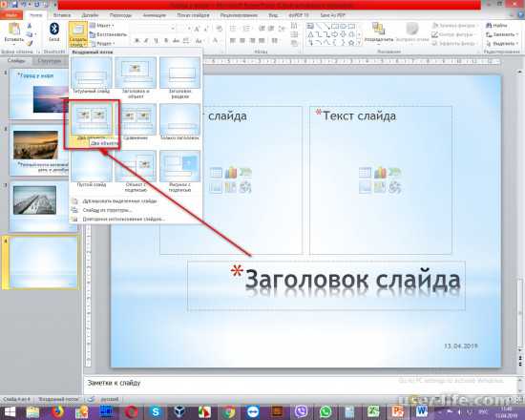Screen dimensions: 525x420
Task: Click the Format Painter brush icon
Action: (30, 43)
